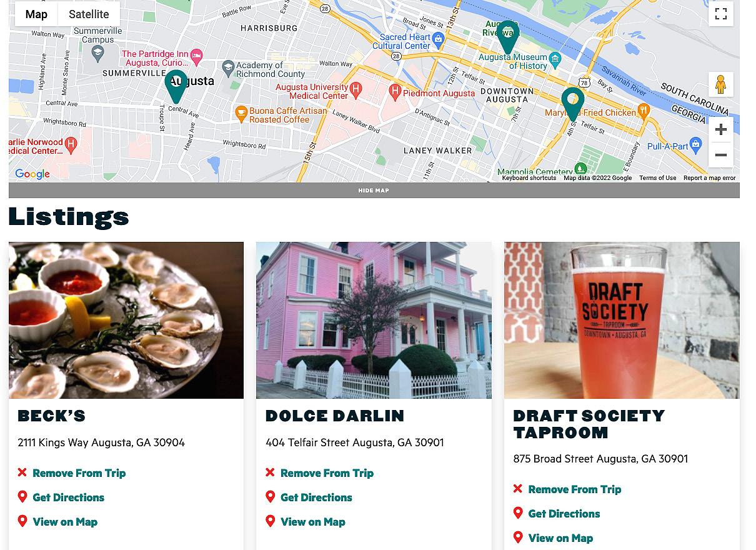
Task: Switch to Satellite map view
Action: pyautogui.click(x=89, y=14)
